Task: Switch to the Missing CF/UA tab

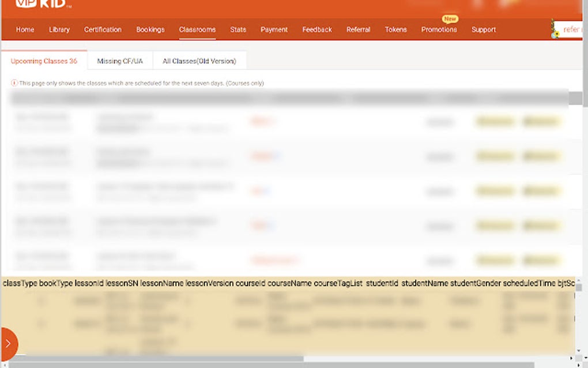Action: pyautogui.click(x=119, y=61)
